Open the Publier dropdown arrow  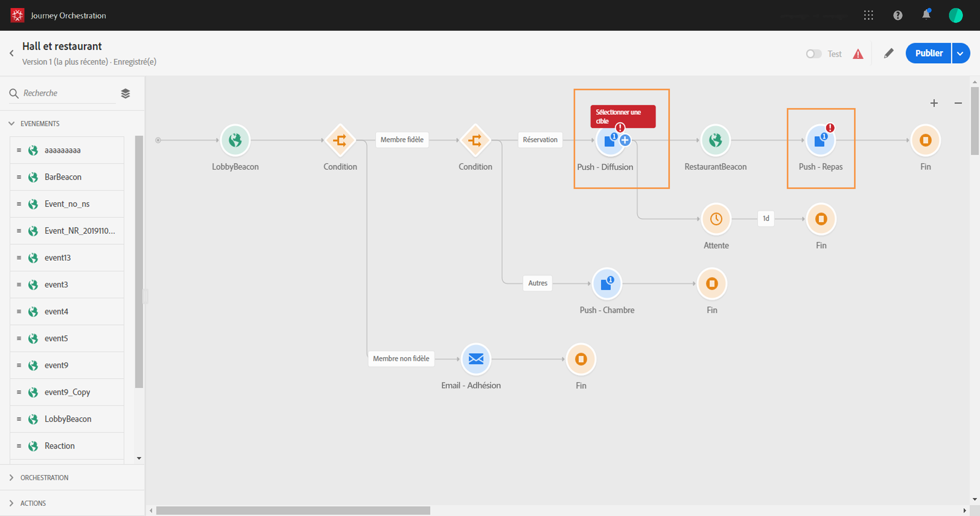pyautogui.click(x=960, y=54)
